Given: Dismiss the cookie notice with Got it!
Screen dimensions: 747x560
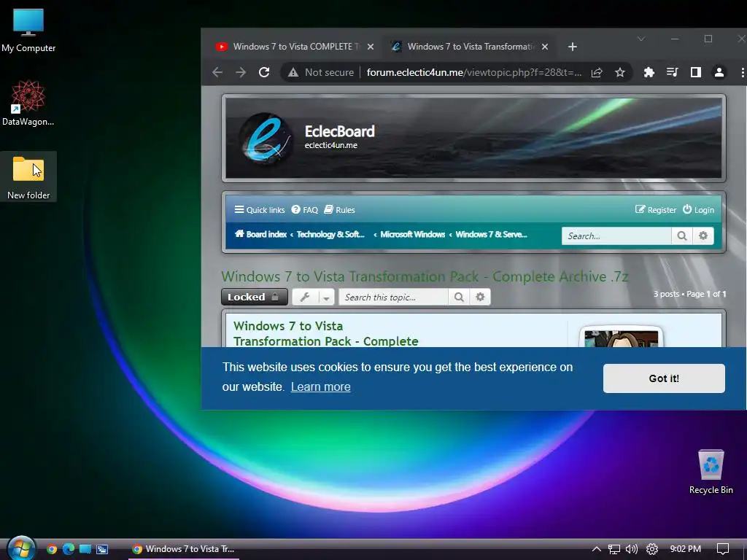Looking at the screenshot, I should pos(664,378).
